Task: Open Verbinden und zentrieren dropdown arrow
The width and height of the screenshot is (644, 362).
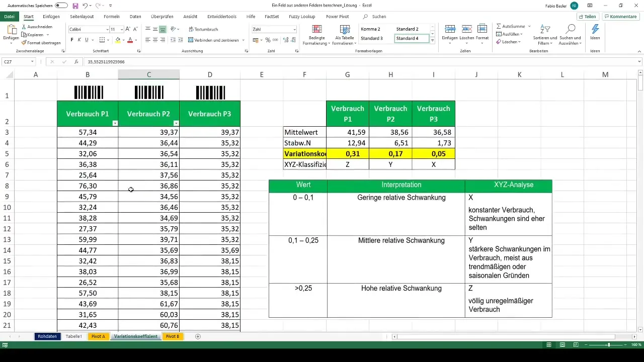Action: click(243, 40)
